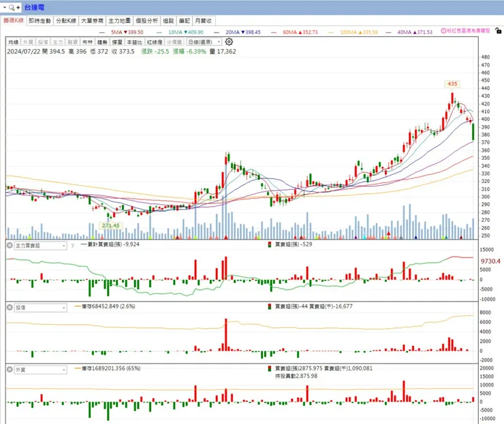Switch to the 筆記 tab
504x424 pixels.
point(185,20)
